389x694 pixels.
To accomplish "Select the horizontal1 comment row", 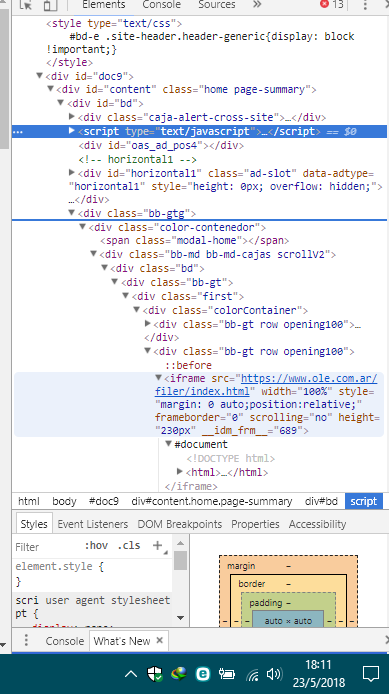I will (138, 159).
